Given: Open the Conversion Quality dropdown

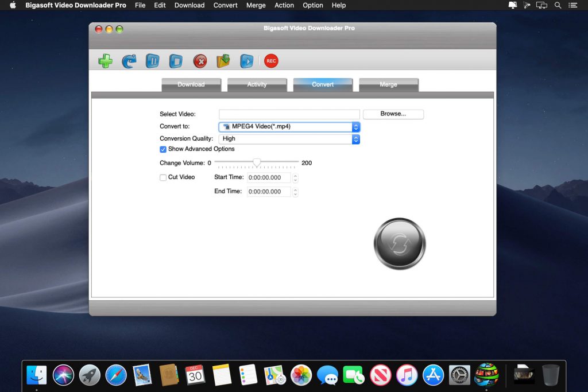Looking at the screenshot, I should [x=355, y=139].
